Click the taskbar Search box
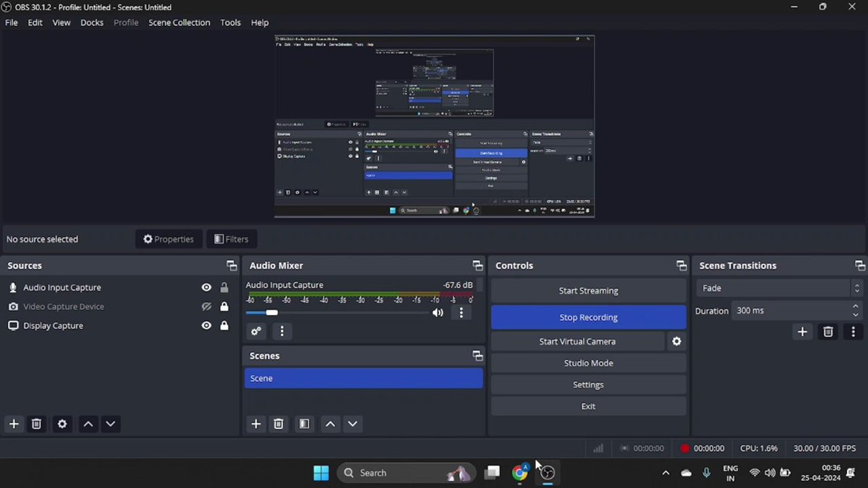 point(406,473)
